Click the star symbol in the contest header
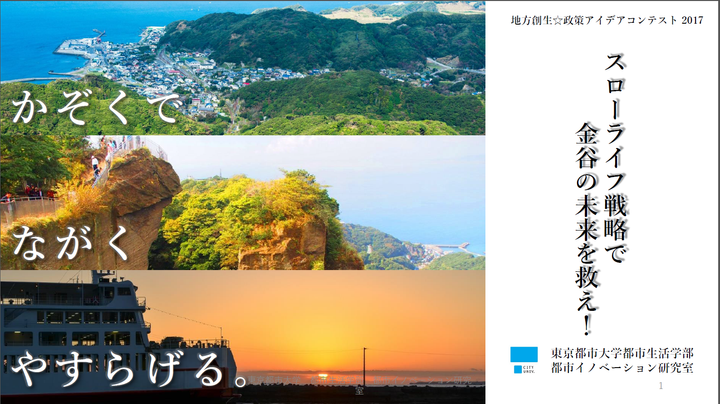Screen dimensions: 720x404 pos(557,21)
